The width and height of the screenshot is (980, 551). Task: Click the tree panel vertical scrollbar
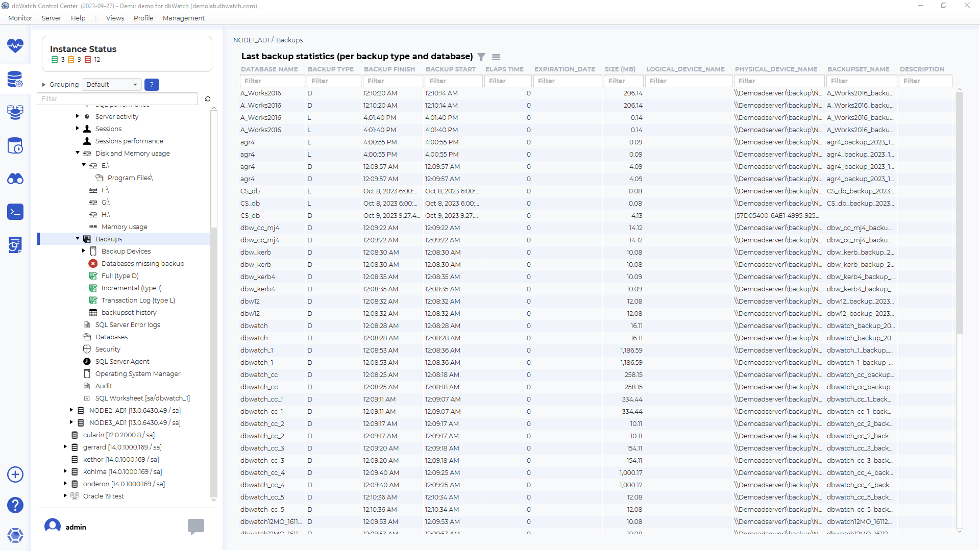[x=214, y=168]
